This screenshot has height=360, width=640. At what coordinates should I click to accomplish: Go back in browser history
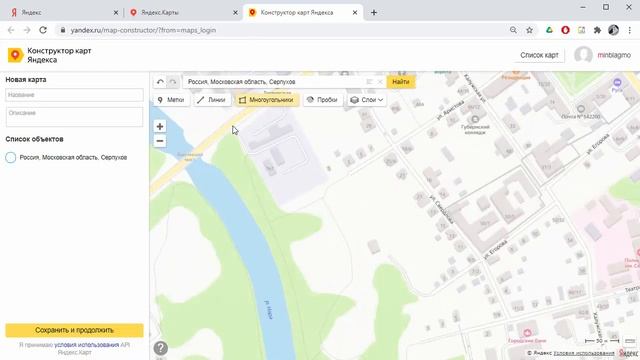point(11,30)
